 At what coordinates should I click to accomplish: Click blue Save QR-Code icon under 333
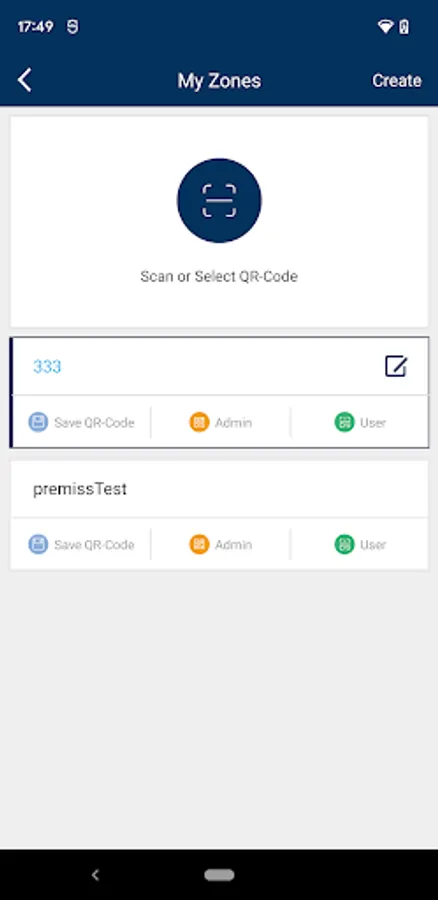click(38, 422)
